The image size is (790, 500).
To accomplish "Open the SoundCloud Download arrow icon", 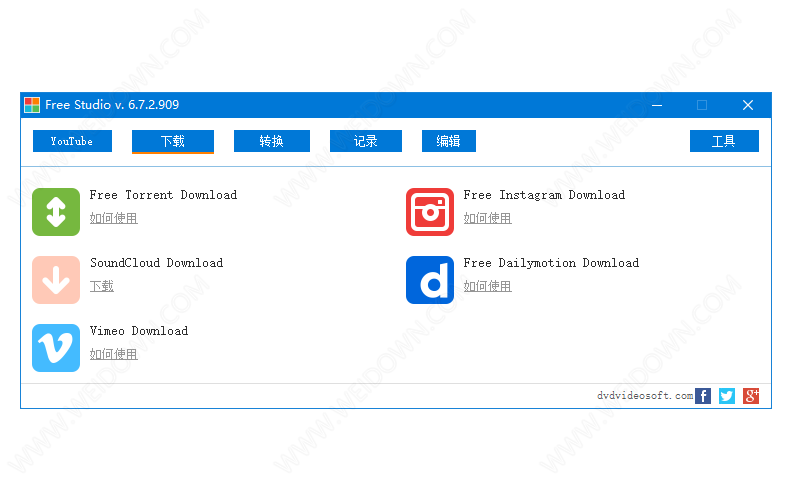I will 56,280.
